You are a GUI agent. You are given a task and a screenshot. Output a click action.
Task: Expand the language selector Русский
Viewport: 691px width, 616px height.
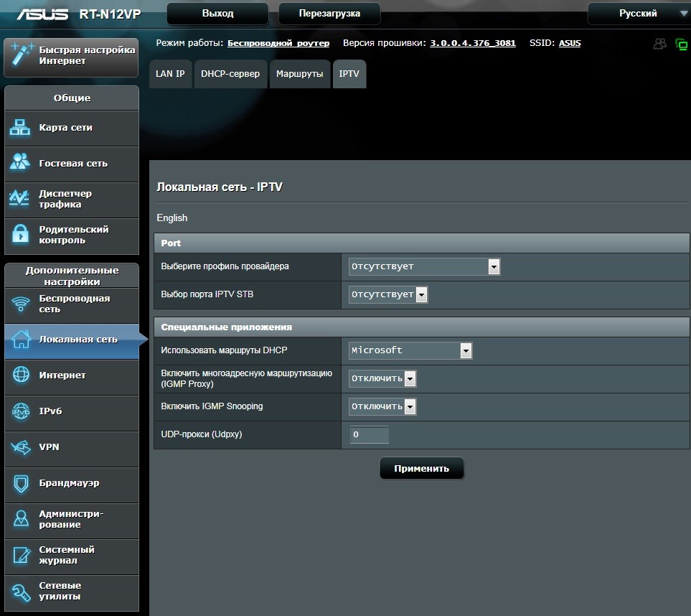[x=637, y=14]
